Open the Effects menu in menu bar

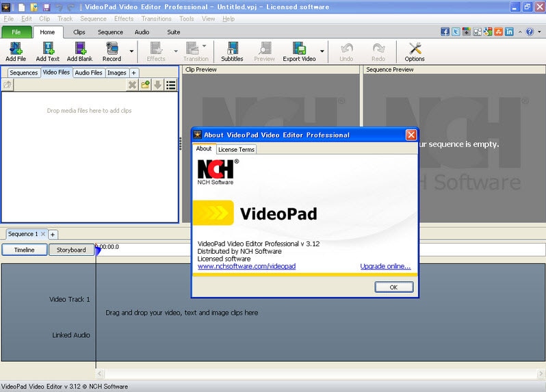(x=124, y=18)
